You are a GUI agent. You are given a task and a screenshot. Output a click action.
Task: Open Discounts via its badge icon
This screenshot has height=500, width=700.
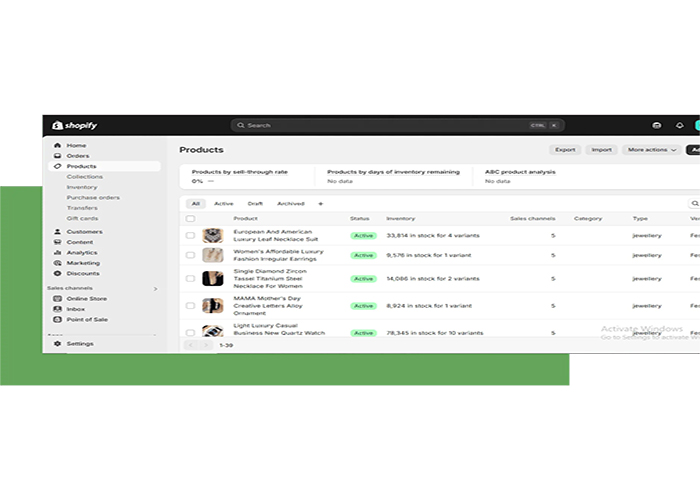pyautogui.click(x=57, y=274)
